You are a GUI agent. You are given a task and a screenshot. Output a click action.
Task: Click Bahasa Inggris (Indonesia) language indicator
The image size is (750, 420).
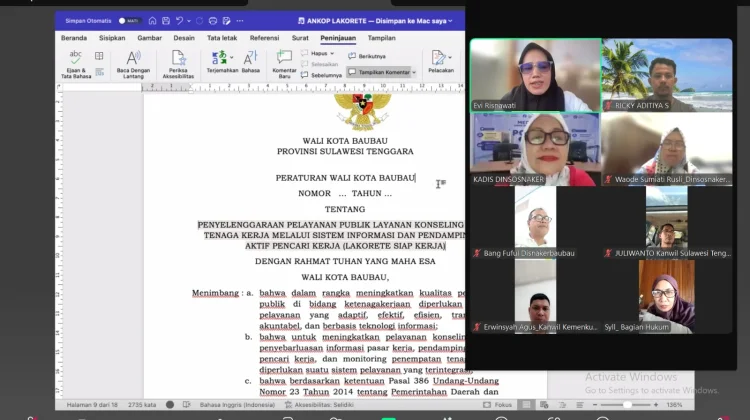click(237, 405)
